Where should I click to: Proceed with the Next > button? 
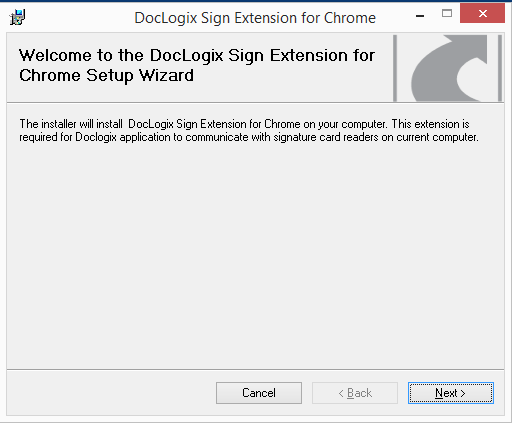tap(451, 393)
